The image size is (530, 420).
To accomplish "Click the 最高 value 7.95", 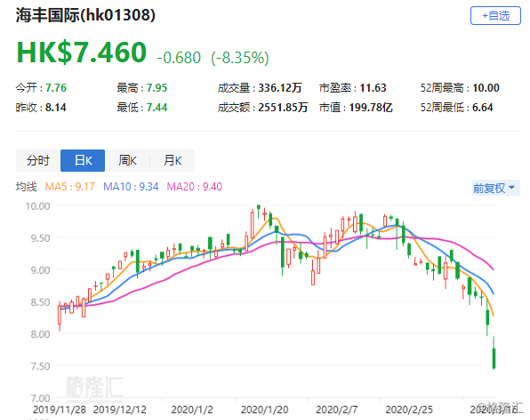I will [157, 88].
